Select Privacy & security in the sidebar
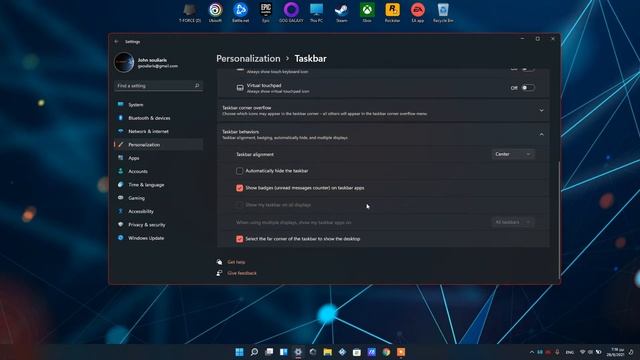640x360 pixels. (158, 224)
